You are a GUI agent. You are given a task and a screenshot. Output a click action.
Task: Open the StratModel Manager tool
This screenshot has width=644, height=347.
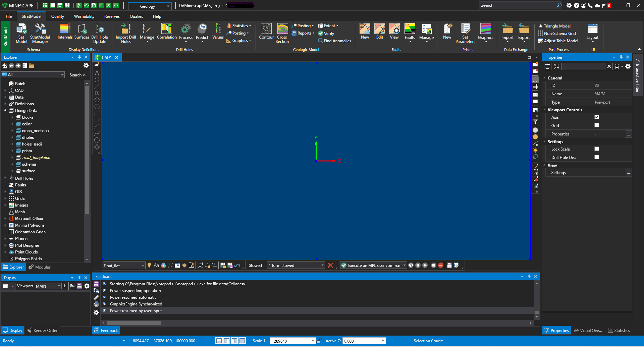[40, 33]
